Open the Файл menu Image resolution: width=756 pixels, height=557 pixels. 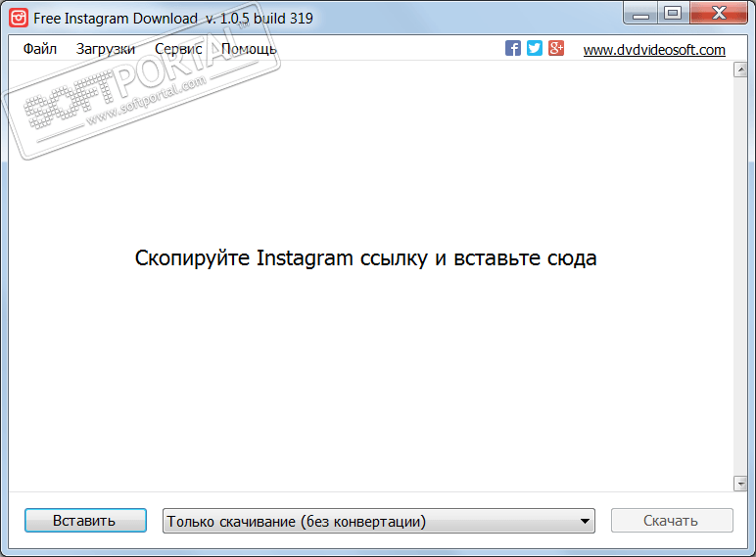[40, 49]
